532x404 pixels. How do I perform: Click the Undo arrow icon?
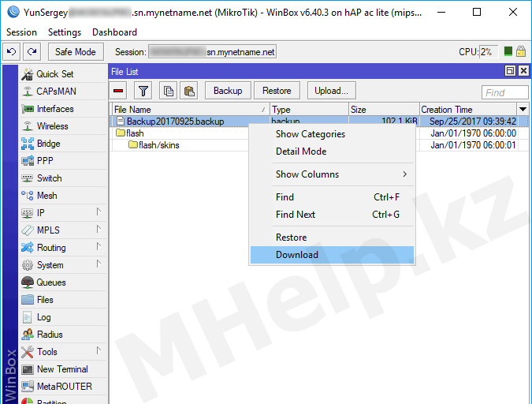click(x=12, y=51)
